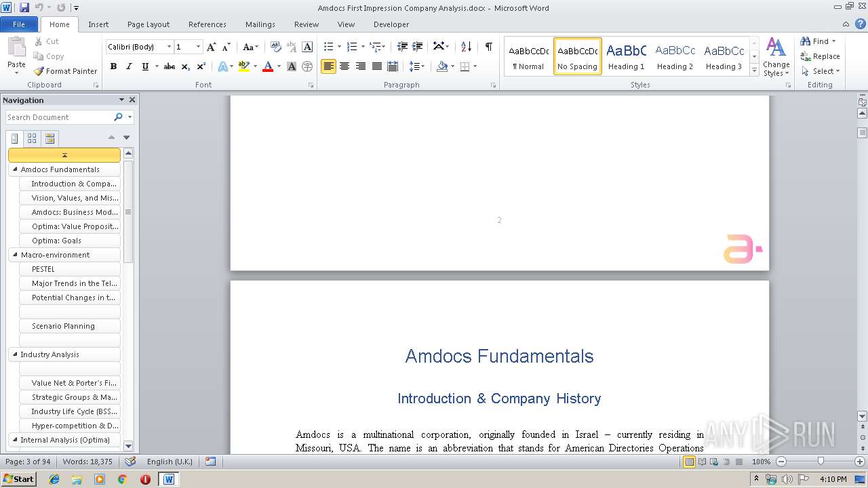
Task: Open the Windows Start menu
Action: [18, 479]
